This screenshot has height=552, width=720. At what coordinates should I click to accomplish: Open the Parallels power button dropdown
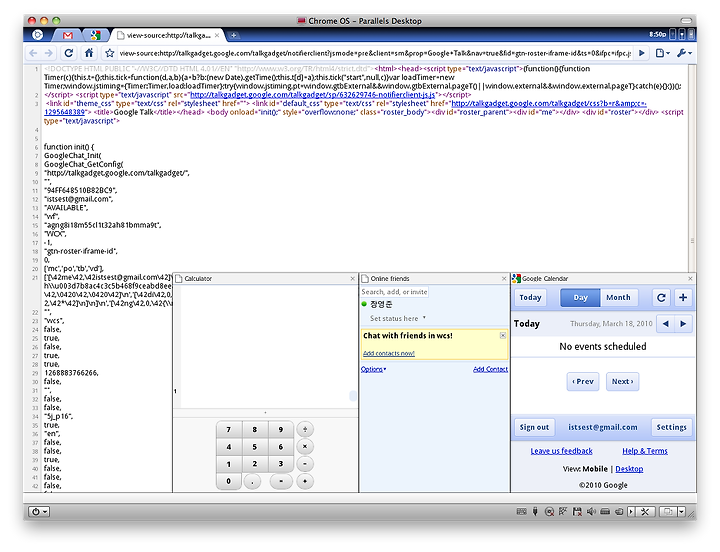point(39,512)
